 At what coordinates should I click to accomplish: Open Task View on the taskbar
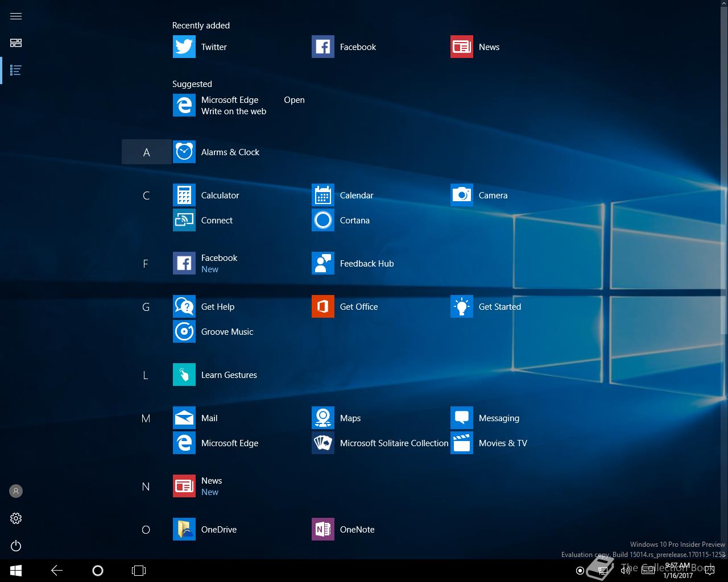139,571
